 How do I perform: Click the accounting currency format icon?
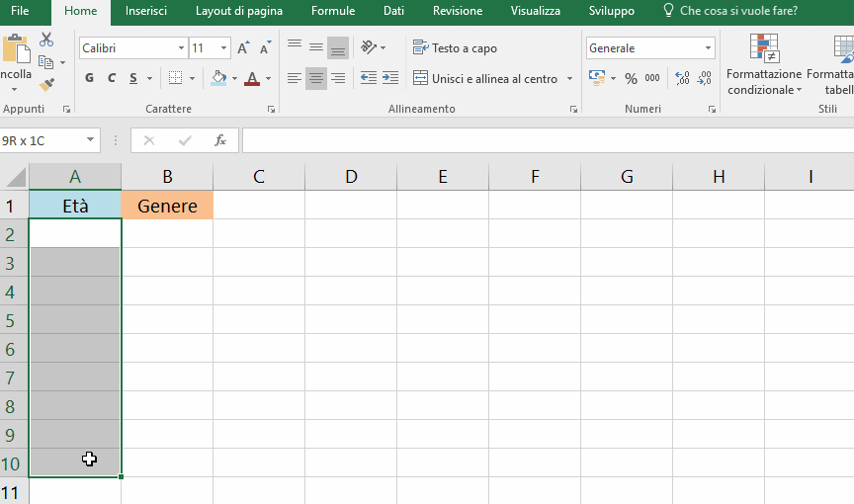[597, 78]
